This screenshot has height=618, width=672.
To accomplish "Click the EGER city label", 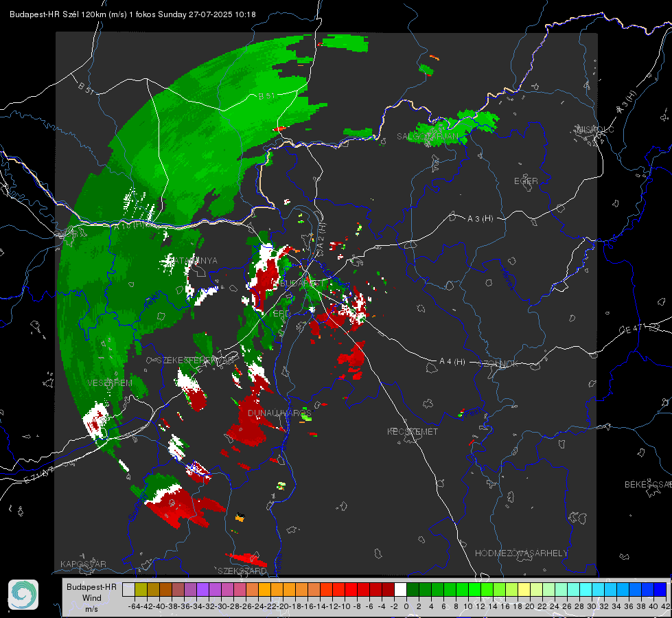I will pos(526,181).
